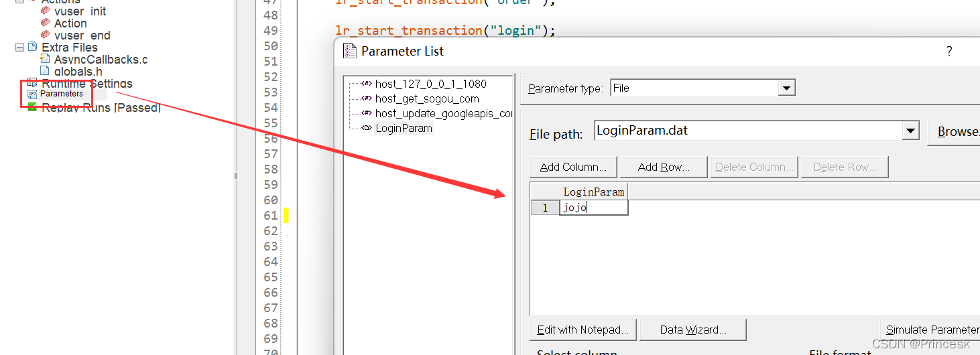The height and width of the screenshot is (355, 980).
Task: Click the LoginParam column header
Action: pyautogui.click(x=593, y=192)
